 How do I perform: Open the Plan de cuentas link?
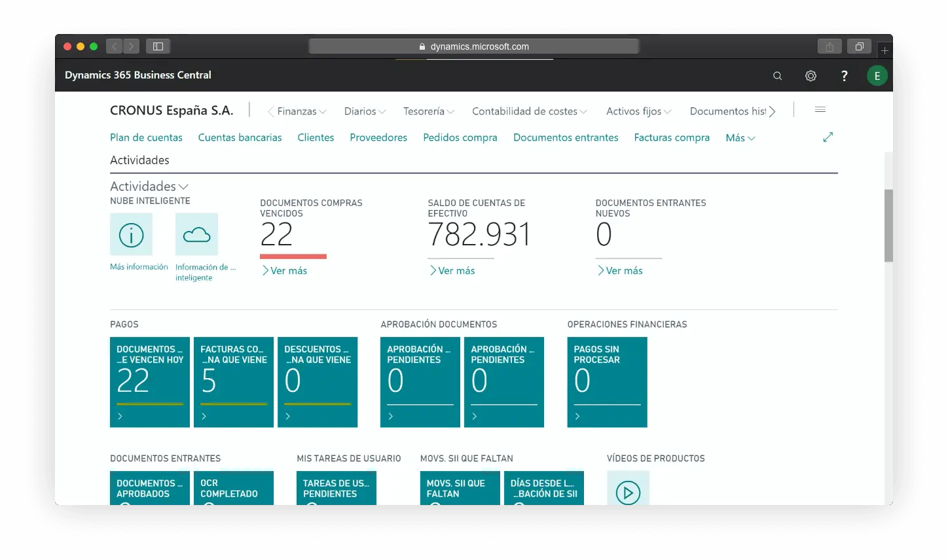146,138
